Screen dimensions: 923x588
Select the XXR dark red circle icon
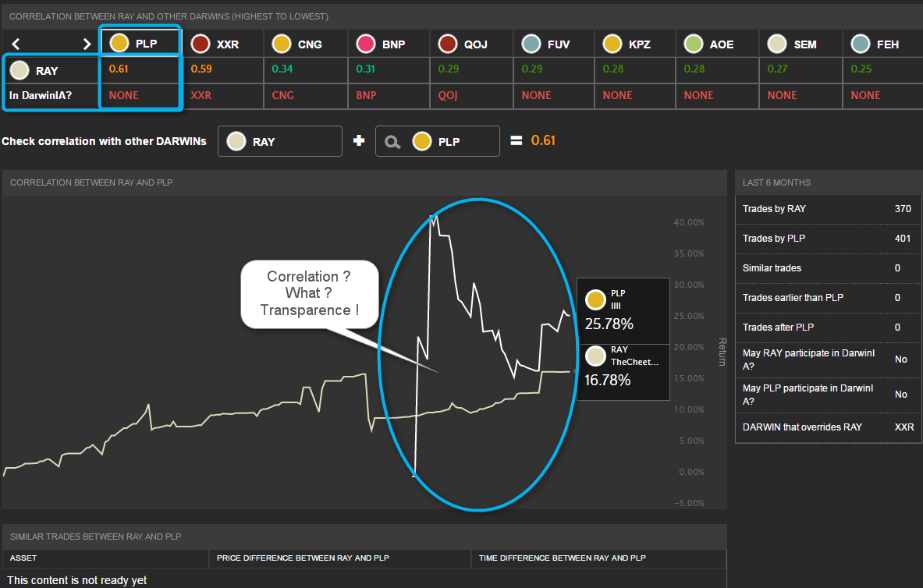point(201,44)
